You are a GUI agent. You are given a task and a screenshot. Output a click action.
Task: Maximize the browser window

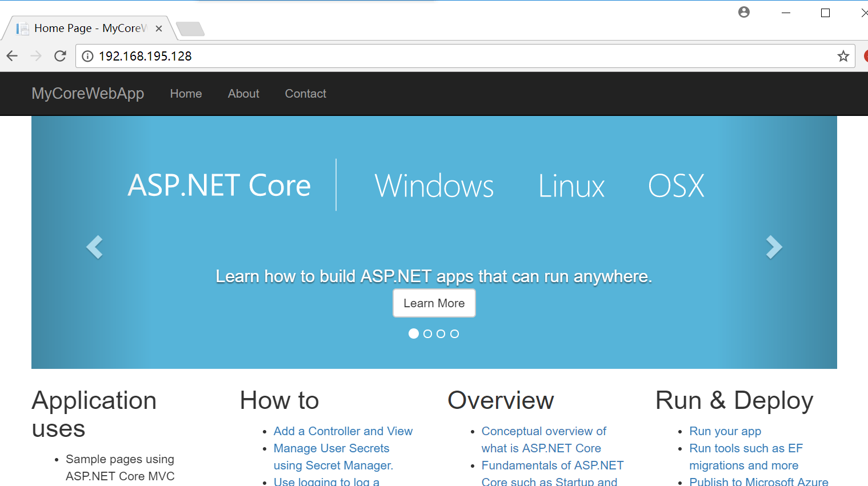(x=825, y=13)
